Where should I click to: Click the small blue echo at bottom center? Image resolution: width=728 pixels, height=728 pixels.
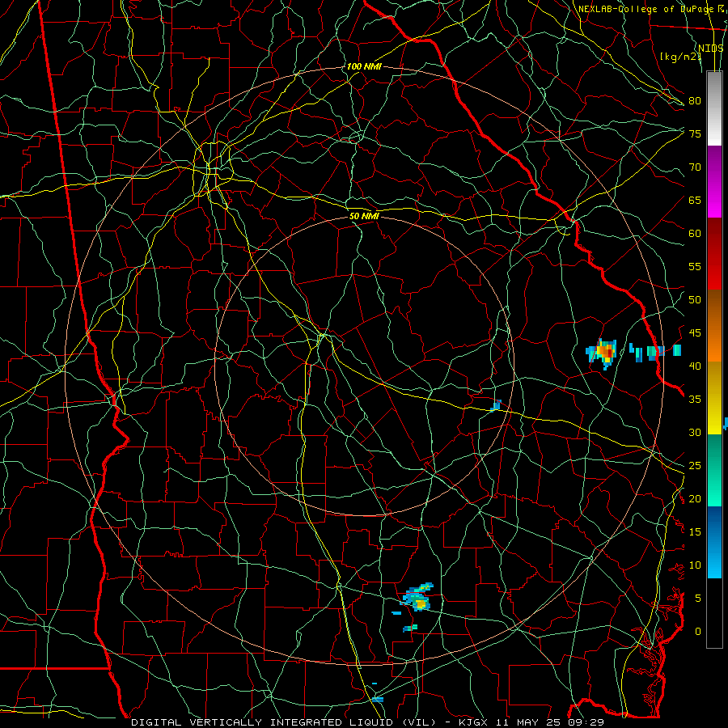click(x=378, y=699)
